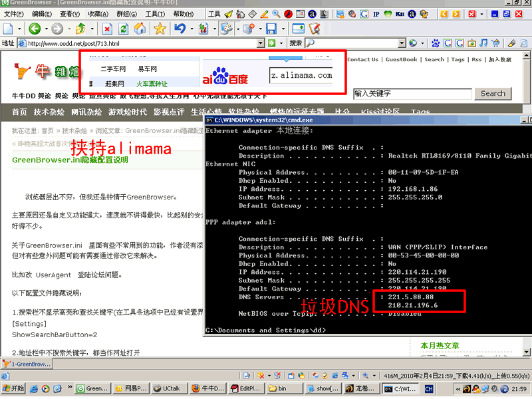Expand the search engine globe dropdown
Viewport: 532px width, 399px height.
pos(422,43)
